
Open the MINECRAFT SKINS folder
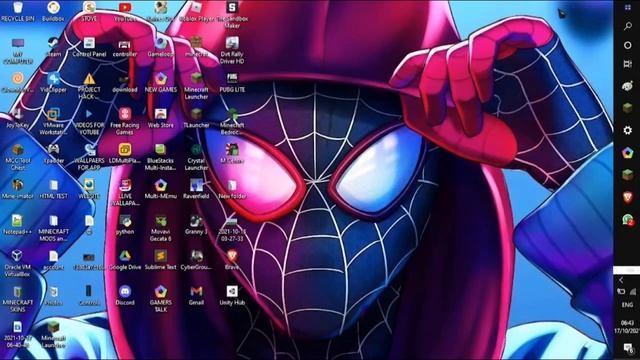tap(18, 299)
